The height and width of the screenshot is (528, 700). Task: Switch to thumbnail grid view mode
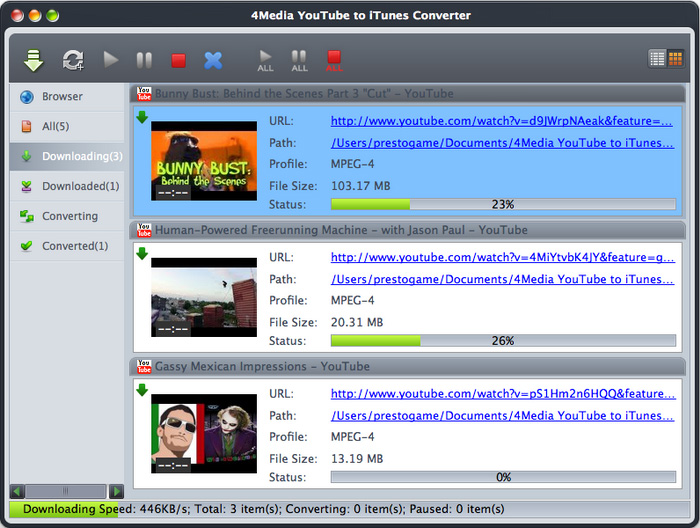[x=675, y=59]
